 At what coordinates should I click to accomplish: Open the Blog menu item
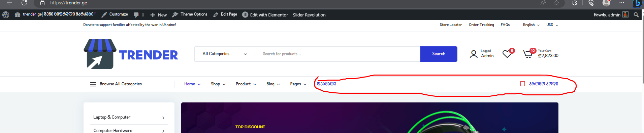[x=273, y=84]
